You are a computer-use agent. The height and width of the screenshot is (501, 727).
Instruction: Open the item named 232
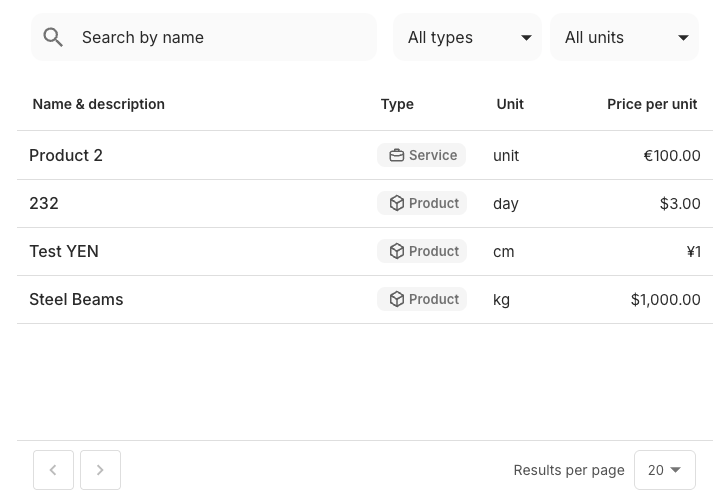click(44, 203)
